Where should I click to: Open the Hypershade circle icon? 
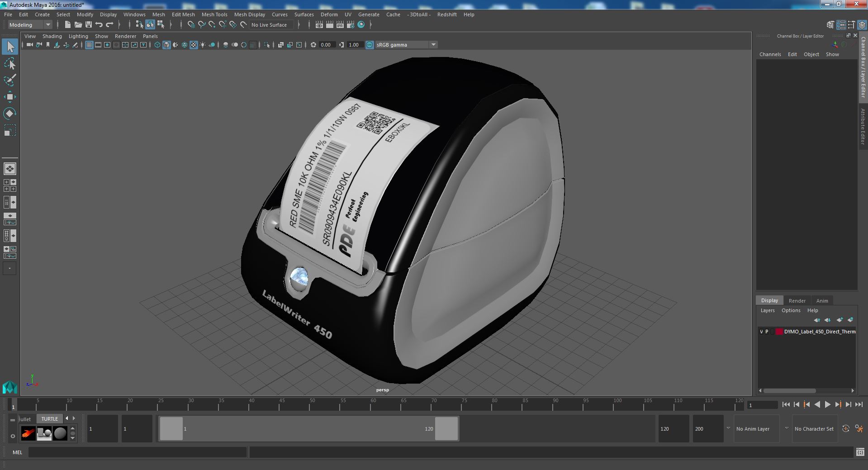[x=361, y=25]
